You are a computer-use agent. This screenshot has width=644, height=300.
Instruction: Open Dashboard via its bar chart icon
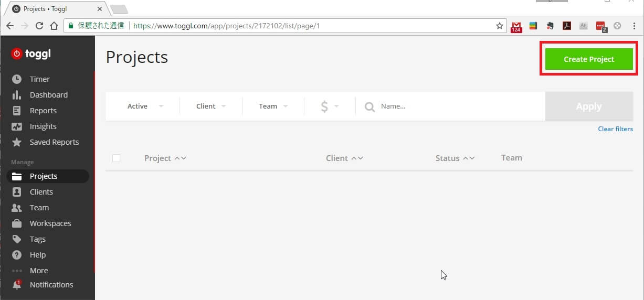click(x=17, y=95)
